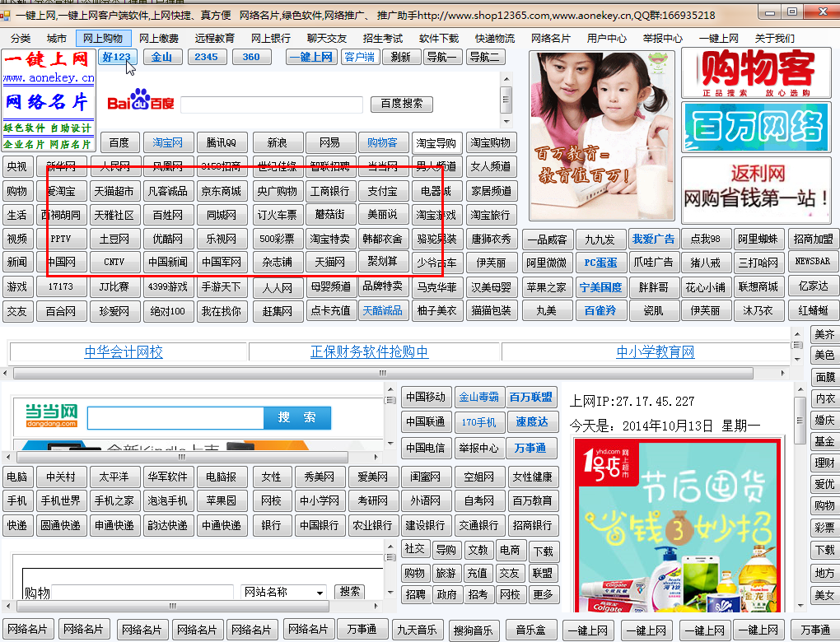The image size is (840, 642).
Task: Open the 正保财务软件抢购中 link
Action: tap(370, 351)
